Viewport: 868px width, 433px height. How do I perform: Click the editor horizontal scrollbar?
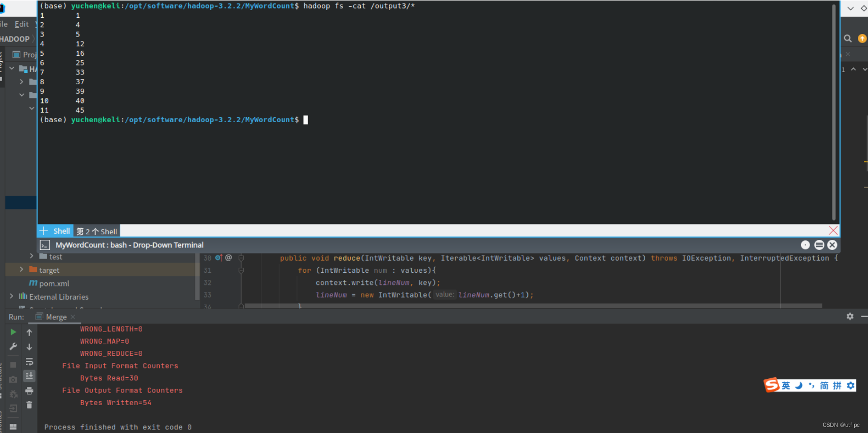click(533, 306)
